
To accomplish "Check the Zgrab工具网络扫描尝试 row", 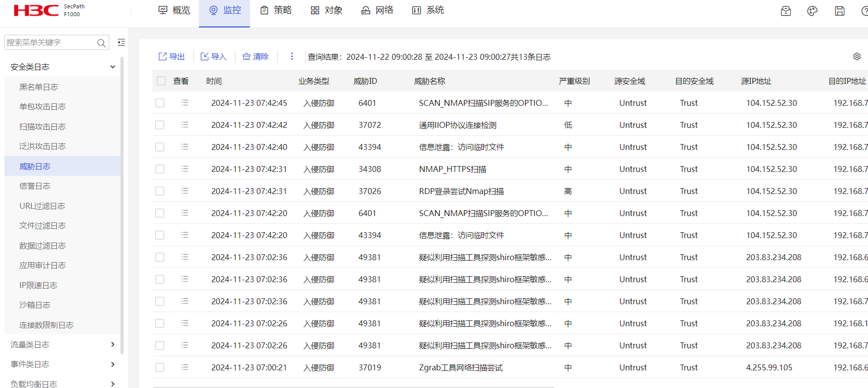I will coord(160,367).
